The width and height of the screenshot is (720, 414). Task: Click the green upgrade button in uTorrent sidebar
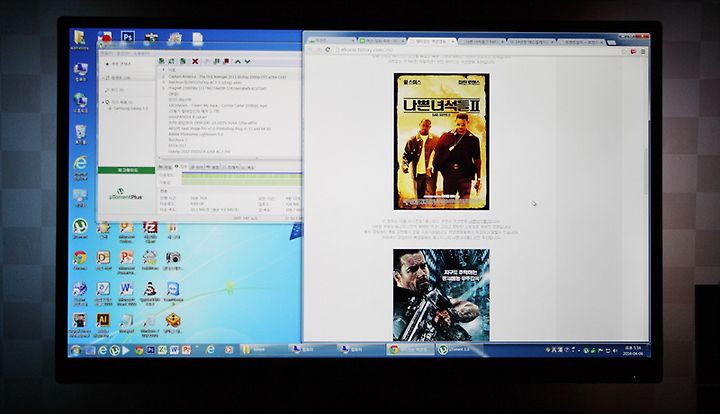pos(127,170)
